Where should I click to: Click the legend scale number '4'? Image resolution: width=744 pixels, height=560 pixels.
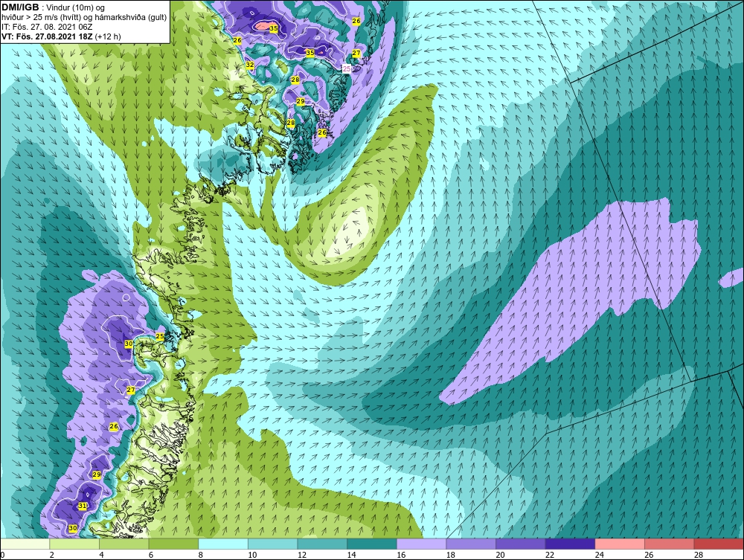100,555
